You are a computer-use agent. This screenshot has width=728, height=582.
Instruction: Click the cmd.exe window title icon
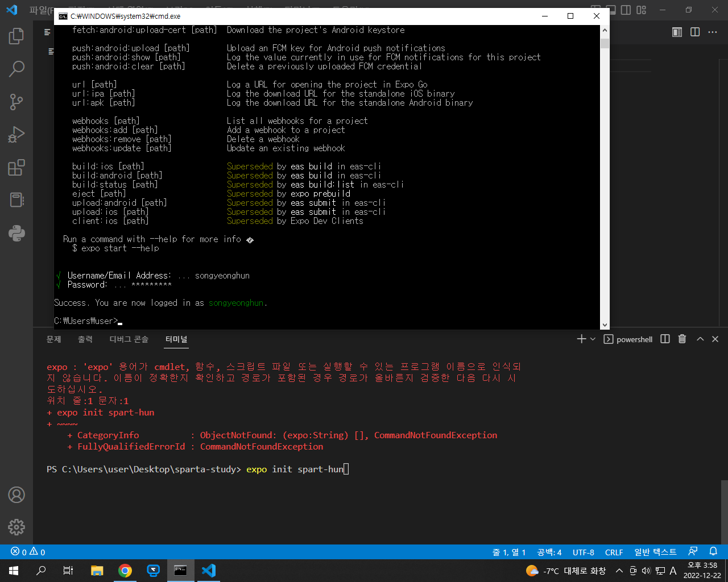coord(63,16)
